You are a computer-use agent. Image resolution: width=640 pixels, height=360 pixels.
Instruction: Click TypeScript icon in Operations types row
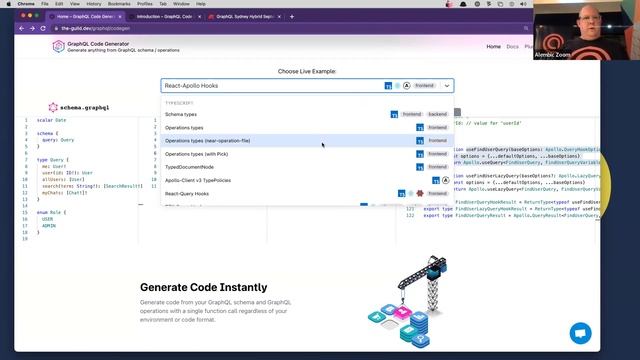click(x=420, y=128)
